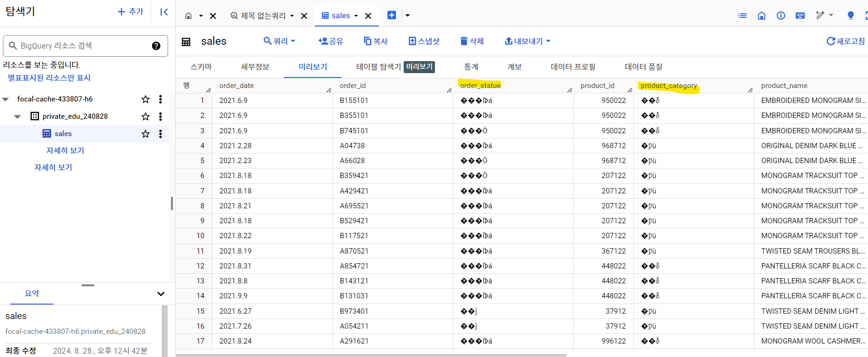Image resolution: width=868 pixels, height=357 pixels.
Task: Select product_id cell 996122
Action: pyautogui.click(x=603, y=341)
